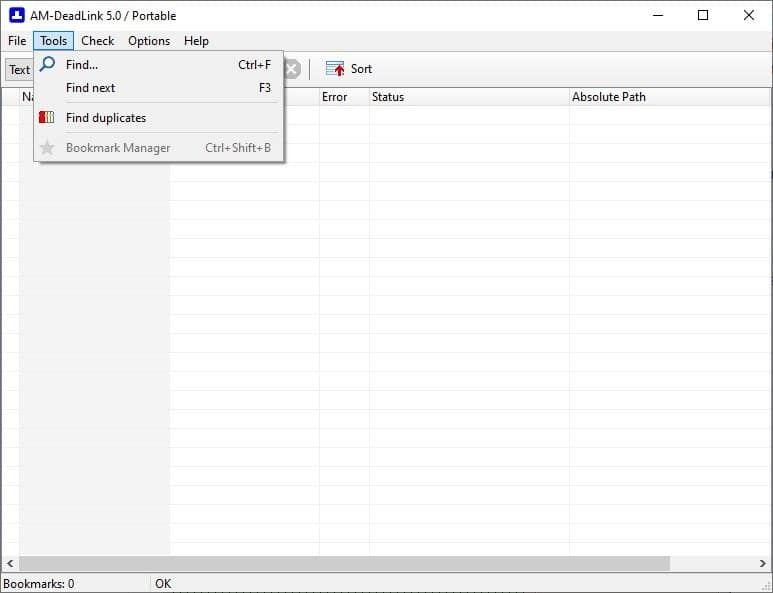This screenshot has height=593, width=773.
Task: Click the Sort button label
Action: [x=361, y=69]
